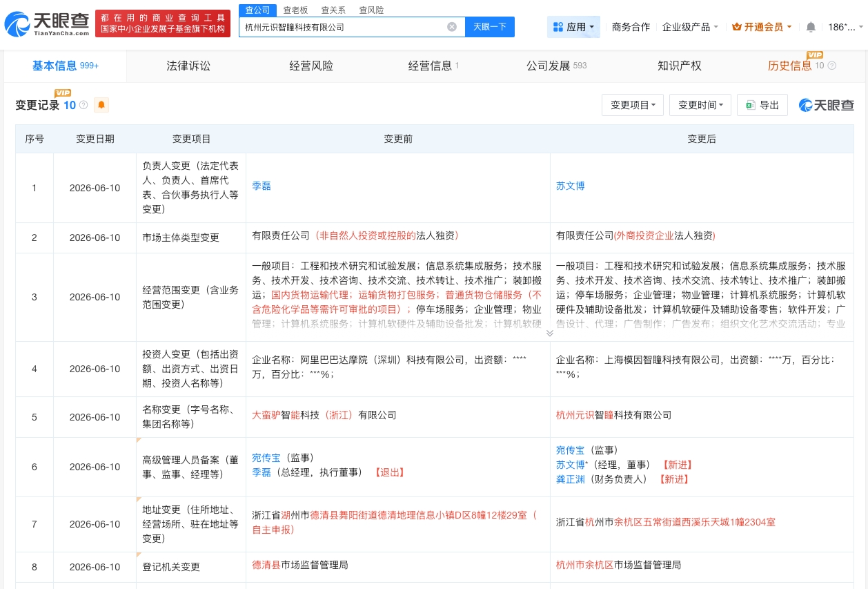Clear the search field with the X icon

tap(452, 27)
